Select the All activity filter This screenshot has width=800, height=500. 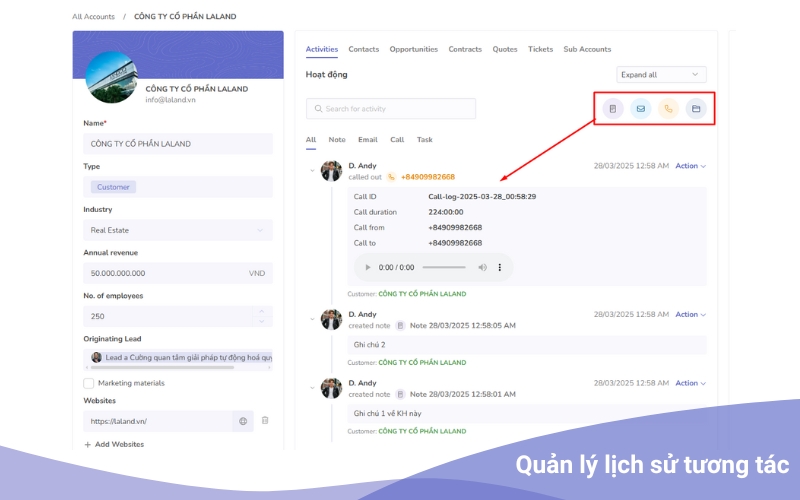point(311,139)
